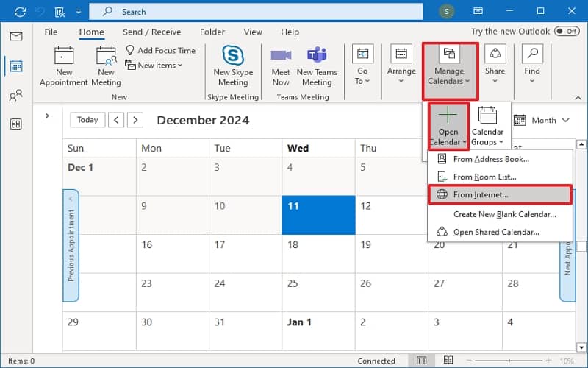
Task: Click Add Focus Time
Action: [x=160, y=50]
